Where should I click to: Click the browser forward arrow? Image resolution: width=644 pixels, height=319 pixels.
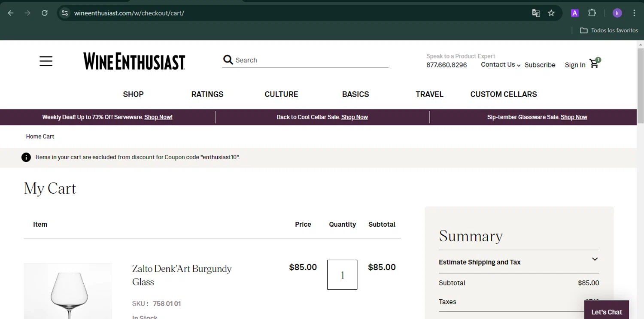pos(27,13)
